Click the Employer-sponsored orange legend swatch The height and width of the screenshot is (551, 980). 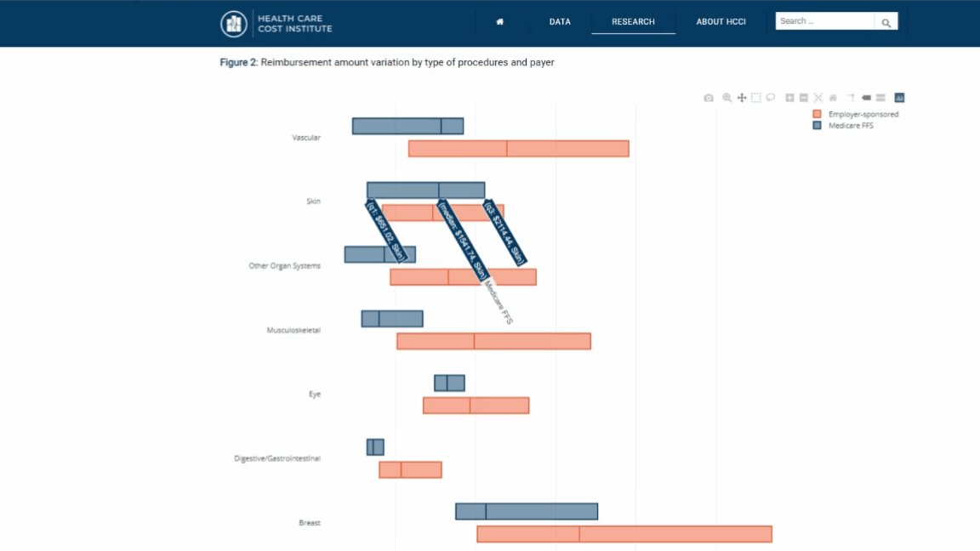(817, 114)
